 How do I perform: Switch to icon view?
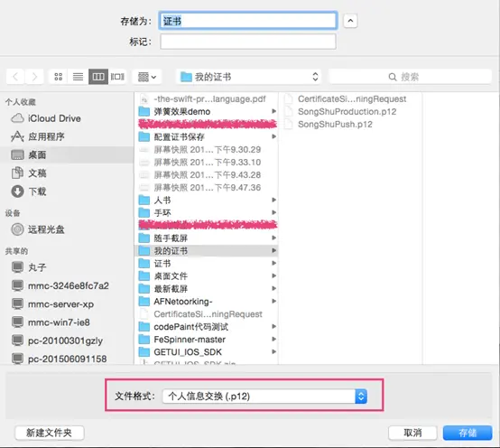pyautogui.click(x=59, y=77)
